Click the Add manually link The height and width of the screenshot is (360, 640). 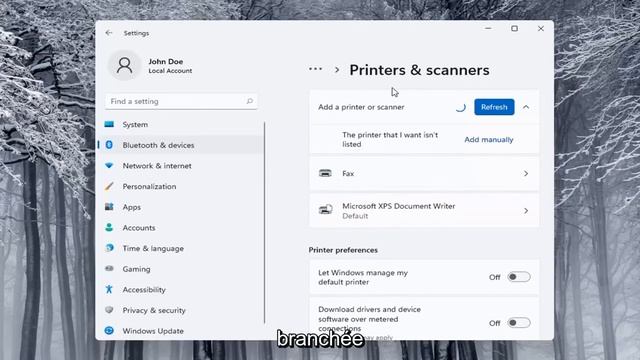(489, 140)
